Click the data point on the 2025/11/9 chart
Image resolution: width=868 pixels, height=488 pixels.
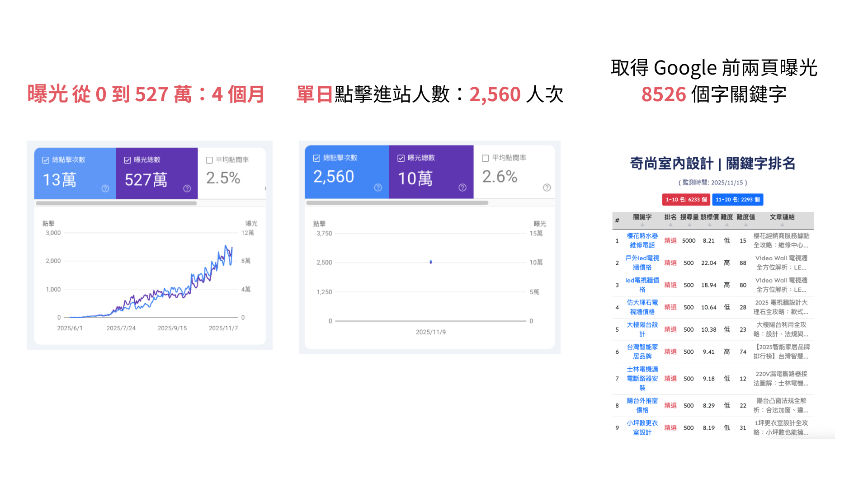click(x=431, y=262)
